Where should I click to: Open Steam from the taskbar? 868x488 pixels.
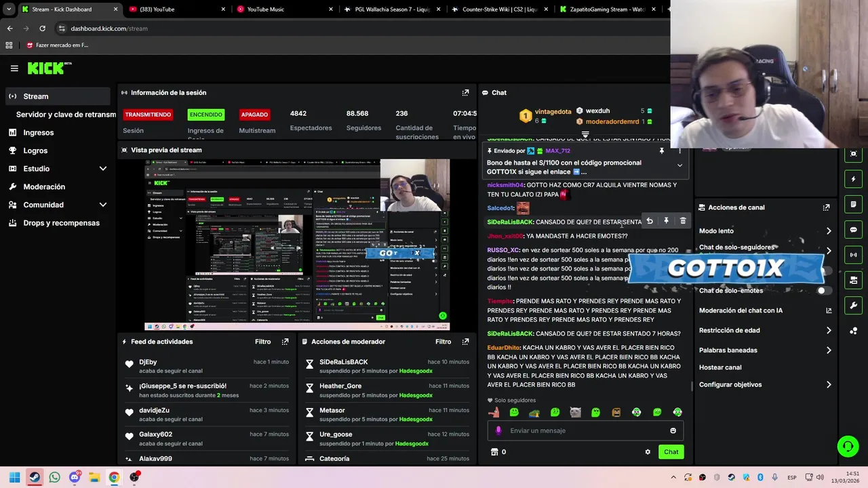[x=35, y=477]
